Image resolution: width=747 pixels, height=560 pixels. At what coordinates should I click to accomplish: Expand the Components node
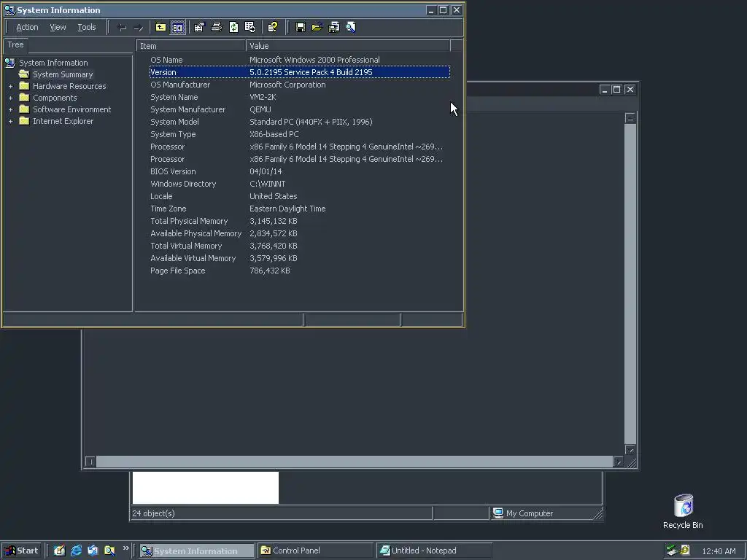[10, 98]
